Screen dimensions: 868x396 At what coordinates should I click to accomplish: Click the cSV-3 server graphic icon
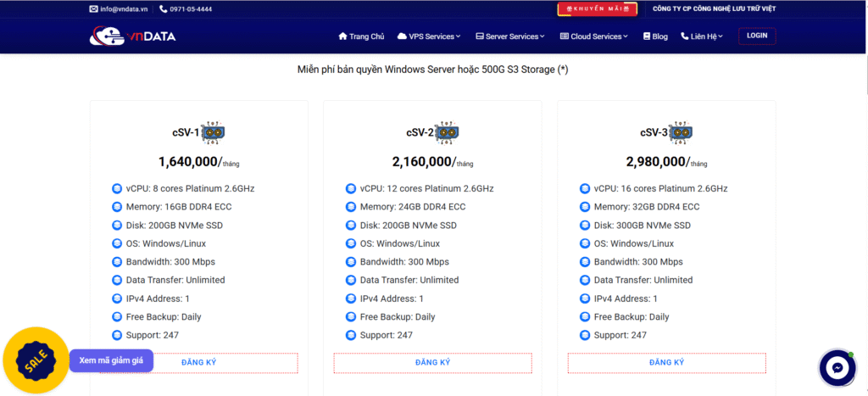tap(681, 133)
